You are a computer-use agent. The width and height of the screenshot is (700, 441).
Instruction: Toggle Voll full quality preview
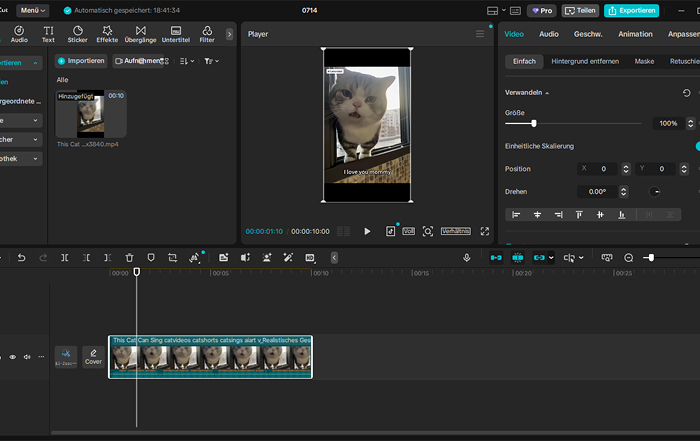pyautogui.click(x=408, y=231)
